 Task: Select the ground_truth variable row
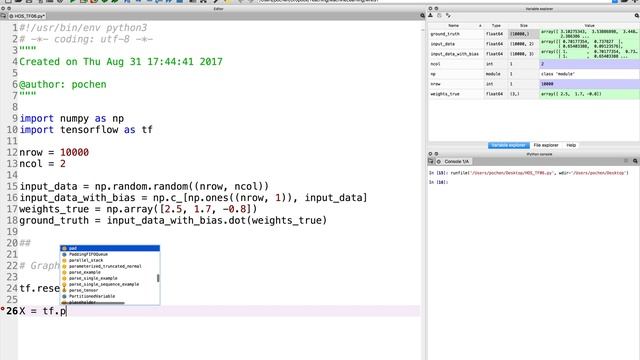[533, 34]
